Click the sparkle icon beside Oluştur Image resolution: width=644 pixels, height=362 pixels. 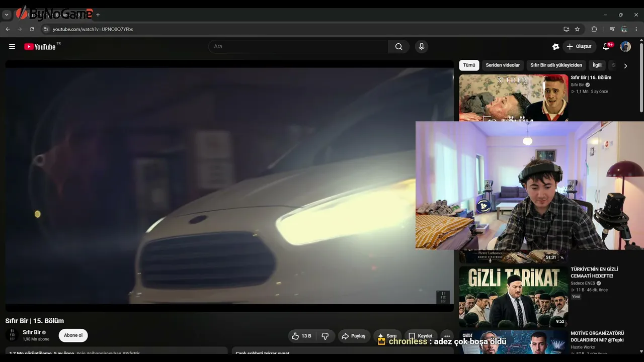click(x=555, y=47)
